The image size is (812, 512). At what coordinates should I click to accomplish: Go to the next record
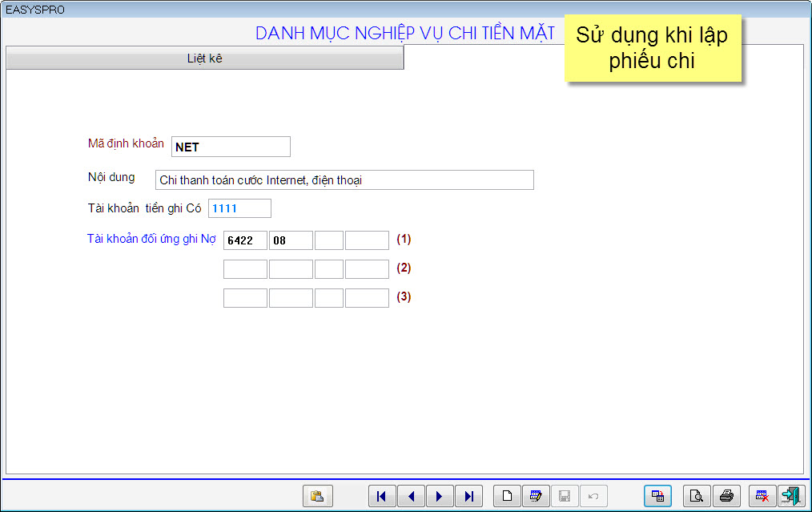click(x=440, y=496)
